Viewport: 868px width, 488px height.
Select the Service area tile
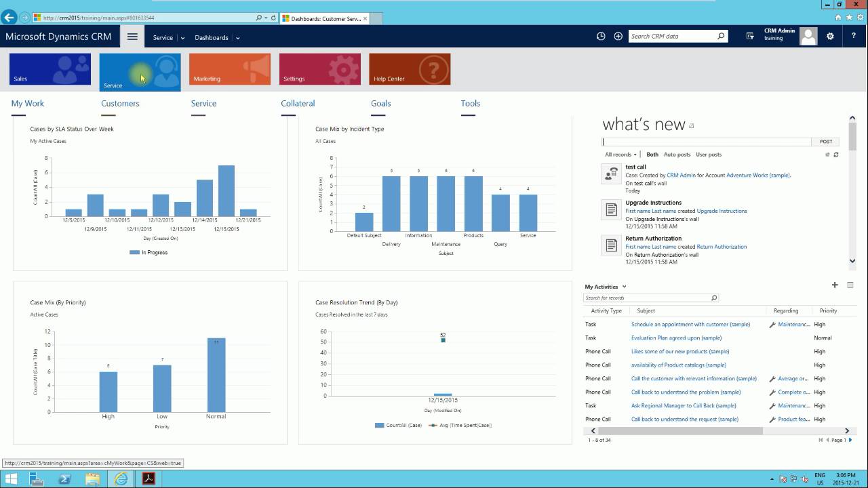click(x=140, y=72)
